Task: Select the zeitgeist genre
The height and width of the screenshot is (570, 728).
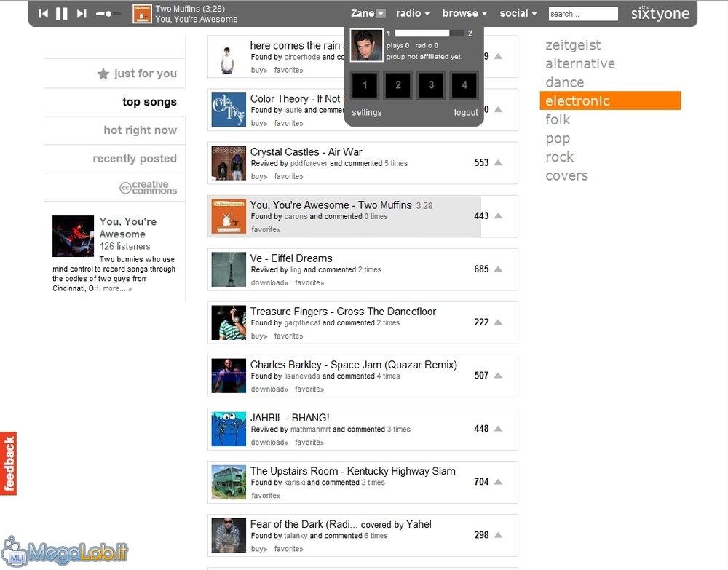Action: 573,45
